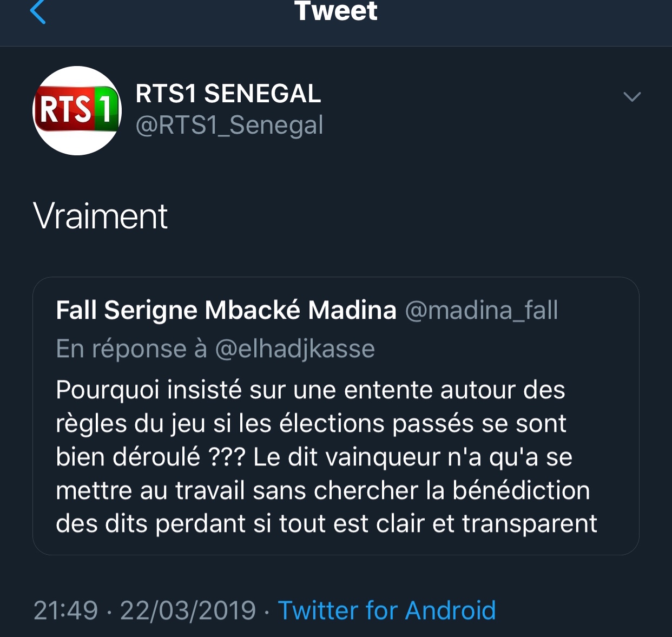Tap the 22/03/2019 date
672x637 pixels.
pyautogui.click(x=188, y=610)
